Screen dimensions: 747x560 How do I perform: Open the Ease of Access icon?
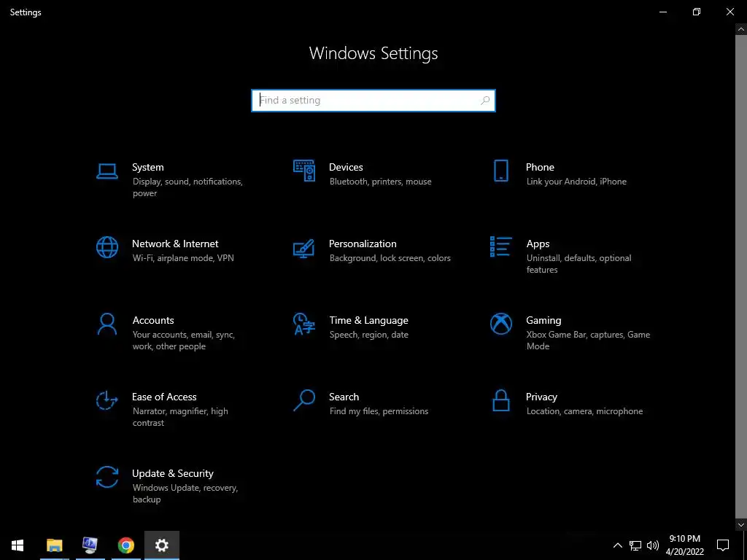pyautogui.click(x=107, y=400)
